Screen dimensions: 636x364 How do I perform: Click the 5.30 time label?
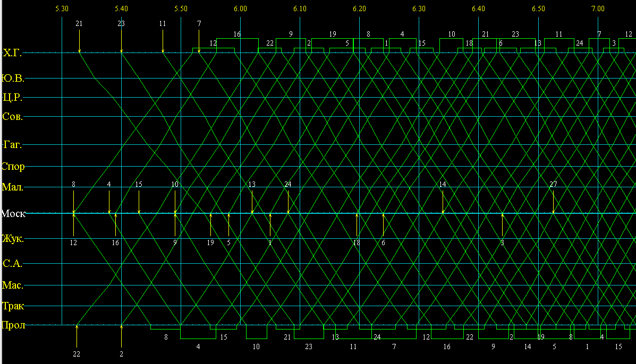coord(62,8)
